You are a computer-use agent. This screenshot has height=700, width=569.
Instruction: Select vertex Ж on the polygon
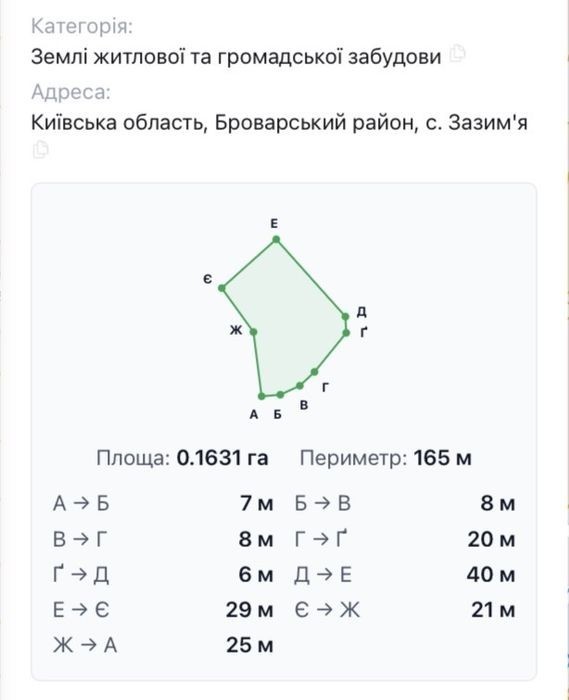tap(253, 332)
